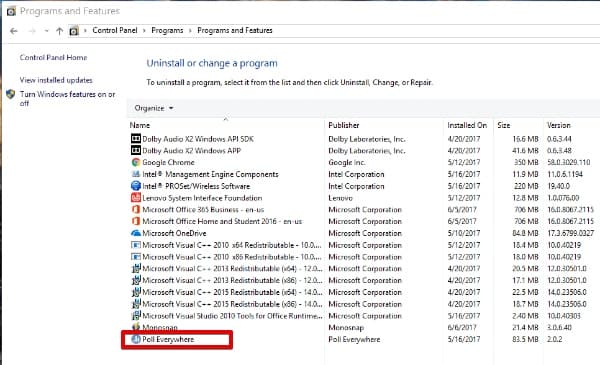600x365 pixels.
Task: Select Dolby Audio X2 Windows APP entry
Action: (x=191, y=150)
